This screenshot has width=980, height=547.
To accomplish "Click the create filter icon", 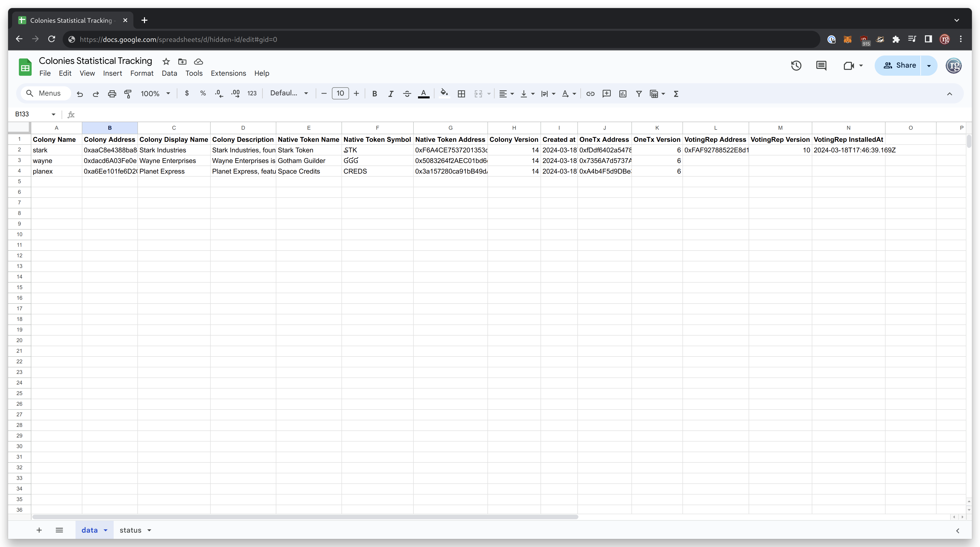I will [639, 94].
